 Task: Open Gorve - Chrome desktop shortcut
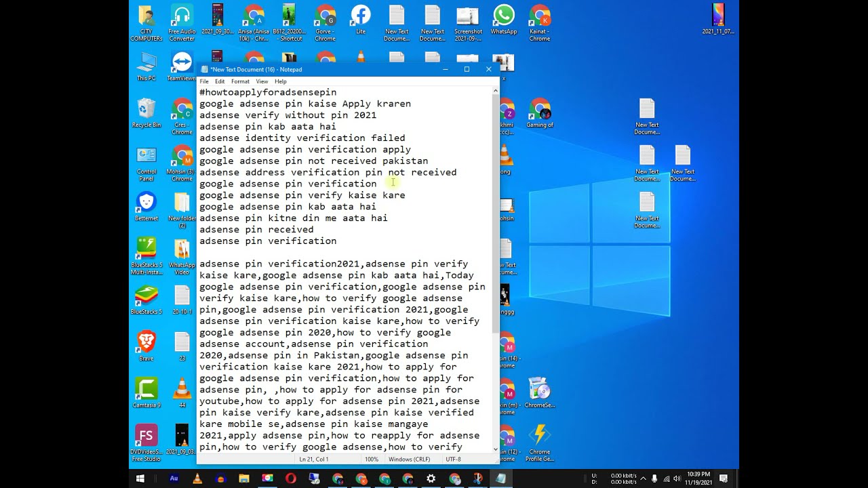325,23
